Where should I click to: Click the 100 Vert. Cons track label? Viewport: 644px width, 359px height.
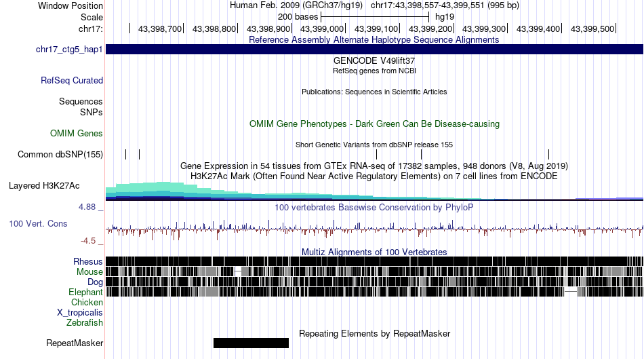38,224
